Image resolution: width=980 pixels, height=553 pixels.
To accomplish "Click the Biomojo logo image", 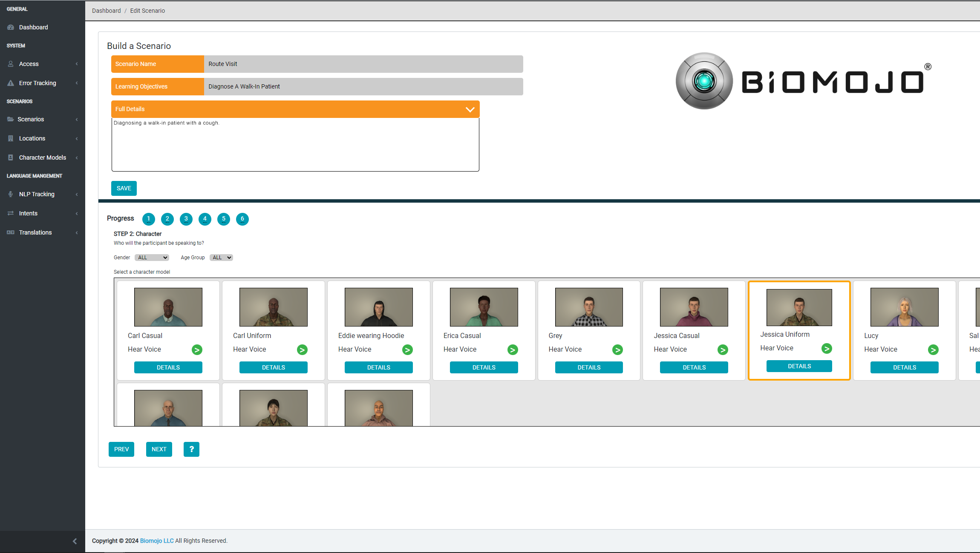I will [803, 81].
